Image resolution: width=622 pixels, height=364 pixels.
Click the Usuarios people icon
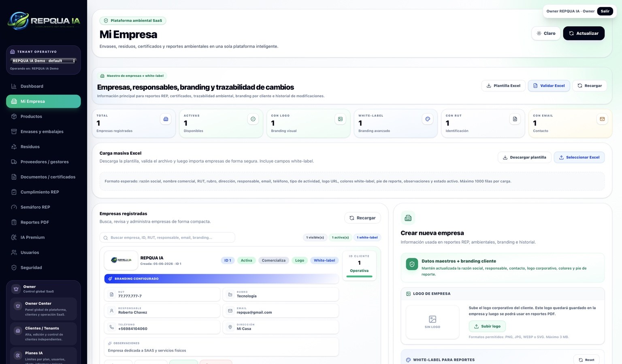[x=14, y=253]
